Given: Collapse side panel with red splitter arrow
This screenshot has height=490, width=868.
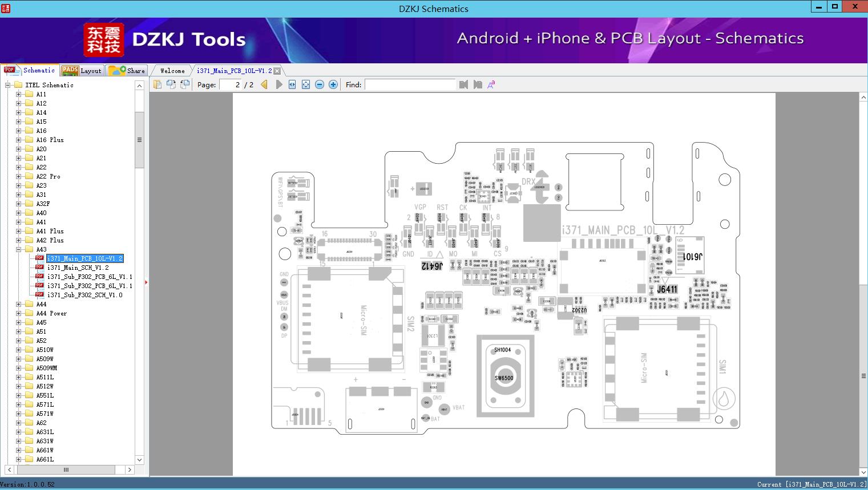Looking at the screenshot, I should 146,282.
